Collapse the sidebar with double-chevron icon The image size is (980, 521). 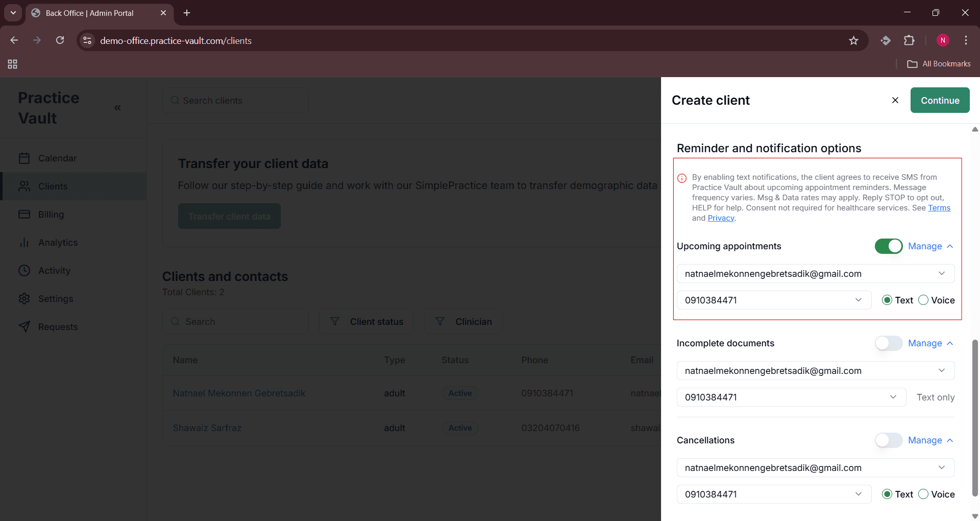[117, 108]
